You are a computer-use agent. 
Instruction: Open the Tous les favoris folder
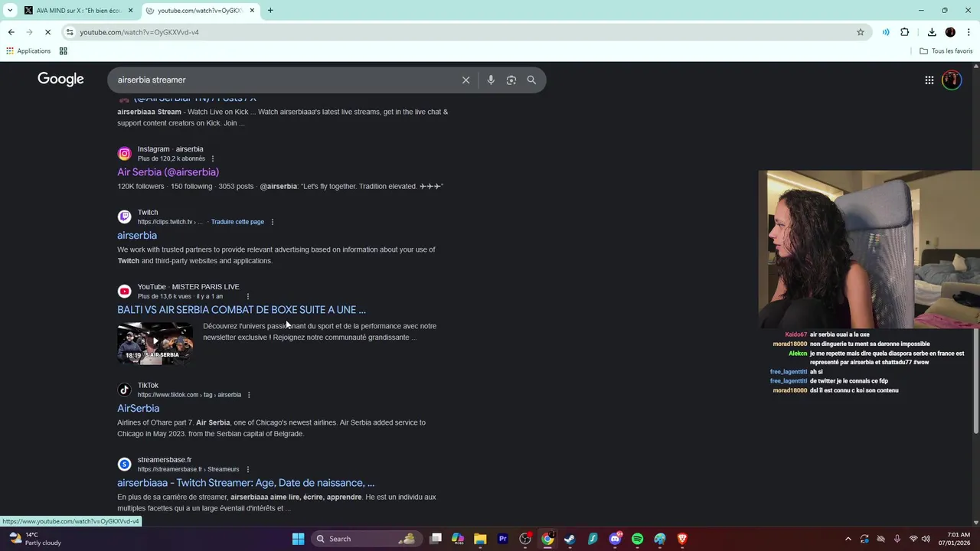pos(946,51)
